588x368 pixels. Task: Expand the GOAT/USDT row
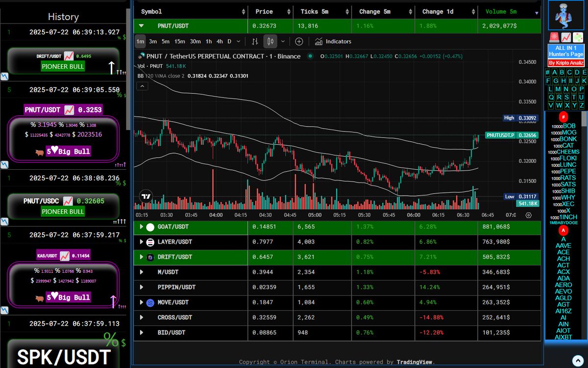coord(142,227)
